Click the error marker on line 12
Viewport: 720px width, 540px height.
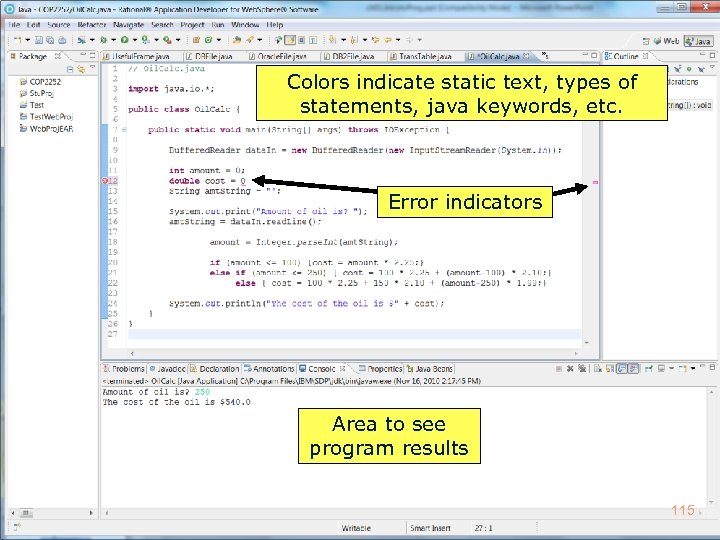coord(104,181)
